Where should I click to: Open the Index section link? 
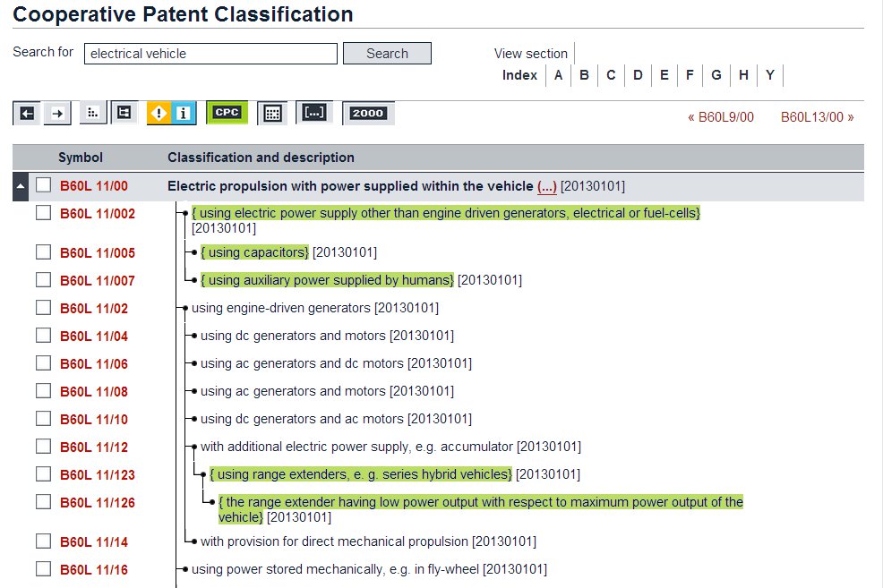(519, 75)
